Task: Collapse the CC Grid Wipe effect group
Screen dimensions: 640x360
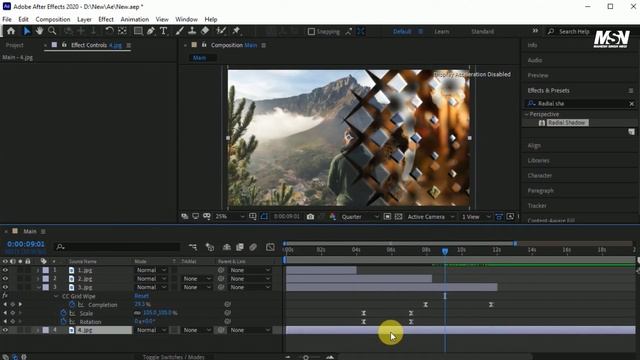Action: [x=56, y=296]
